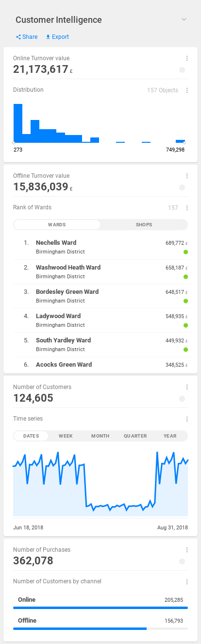Click the Share link
The width and height of the screenshot is (201, 644).
pos(26,37)
